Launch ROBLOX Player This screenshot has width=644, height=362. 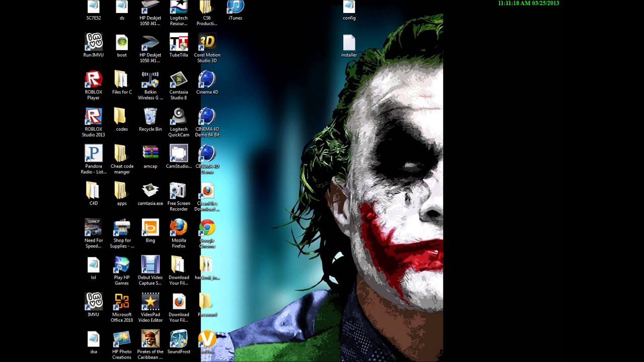94,85
